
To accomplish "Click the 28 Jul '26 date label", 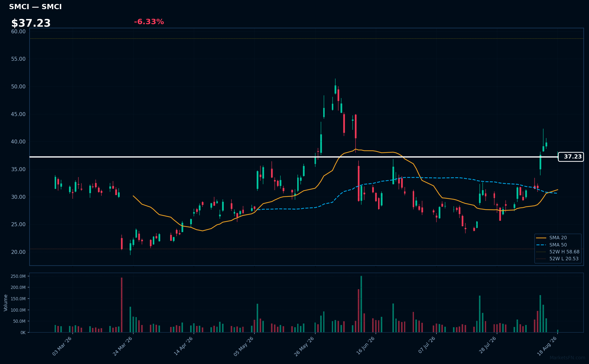I will 488,345.
